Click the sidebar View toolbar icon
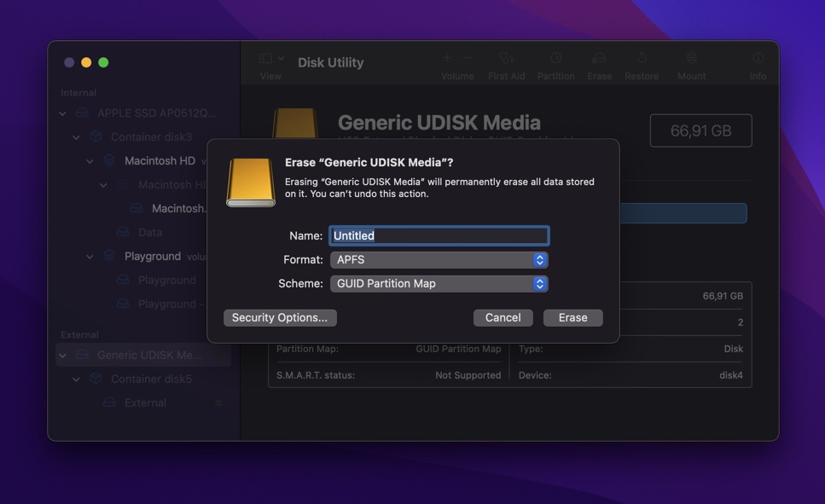The image size is (825, 504). 265,58
